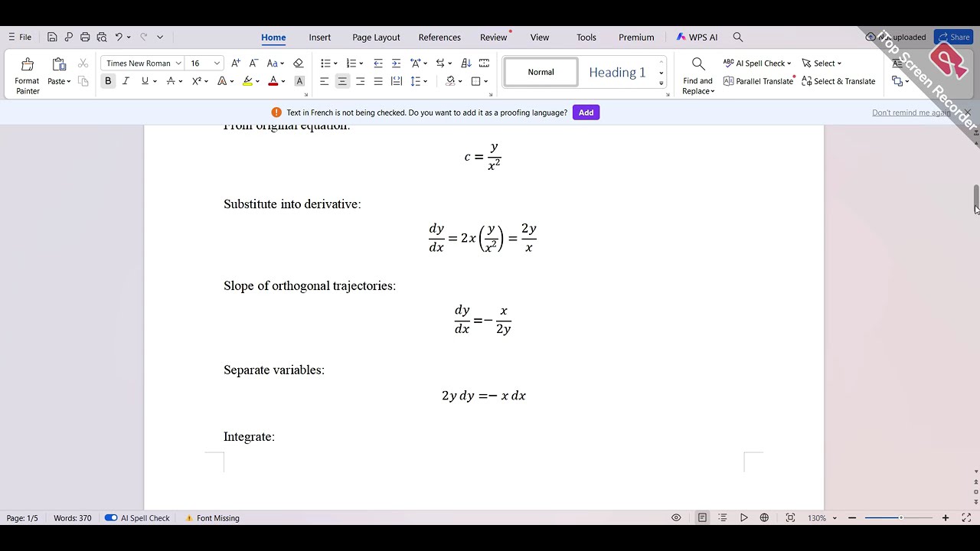
Task: Click Select & Translate
Action: [x=838, y=81]
